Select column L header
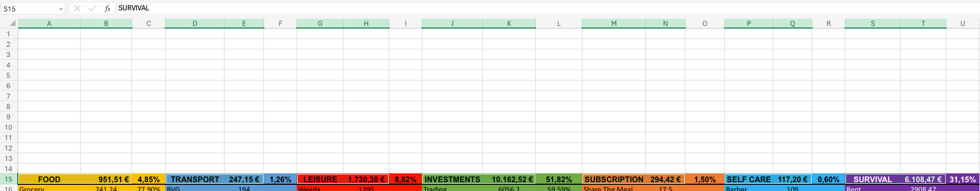The width and height of the screenshot is (980, 191). pos(559,23)
